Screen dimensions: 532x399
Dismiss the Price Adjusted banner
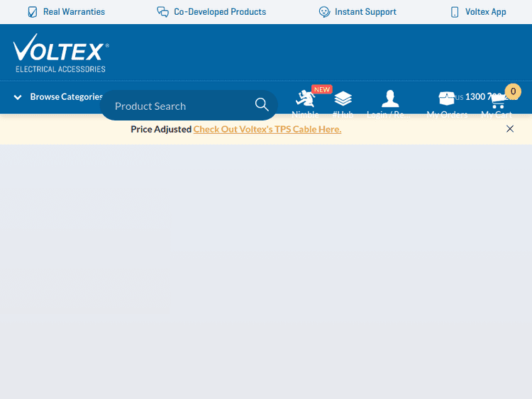coord(510,129)
